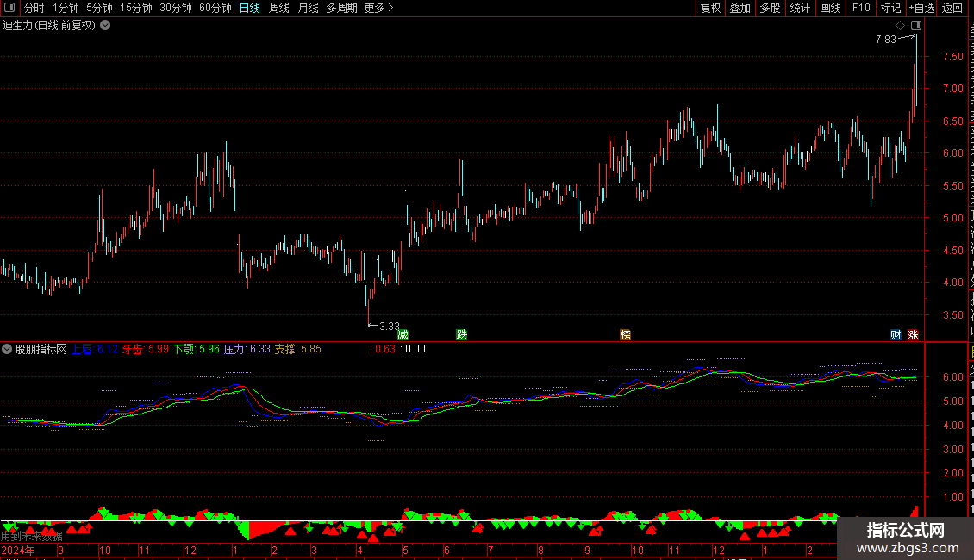Click the 7.83 high price label
The height and width of the screenshot is (560, 974).
point(886,40)
